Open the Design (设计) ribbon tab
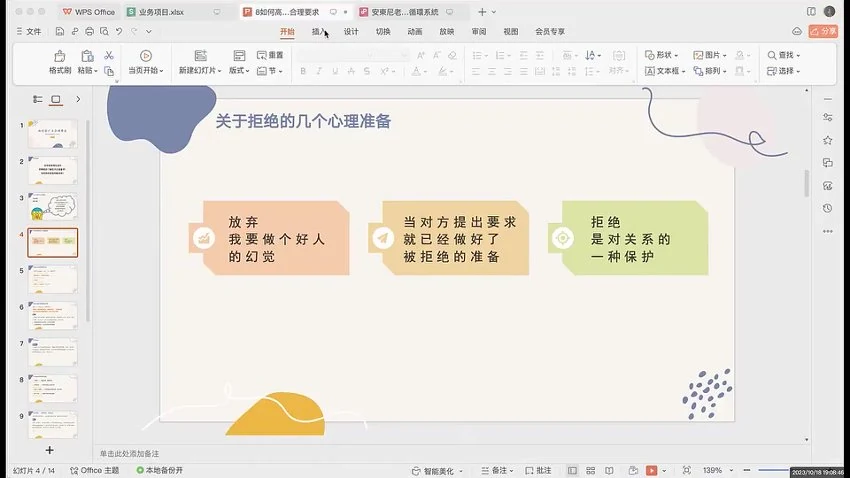The image size is (850, 478). (x=351, y=31)
